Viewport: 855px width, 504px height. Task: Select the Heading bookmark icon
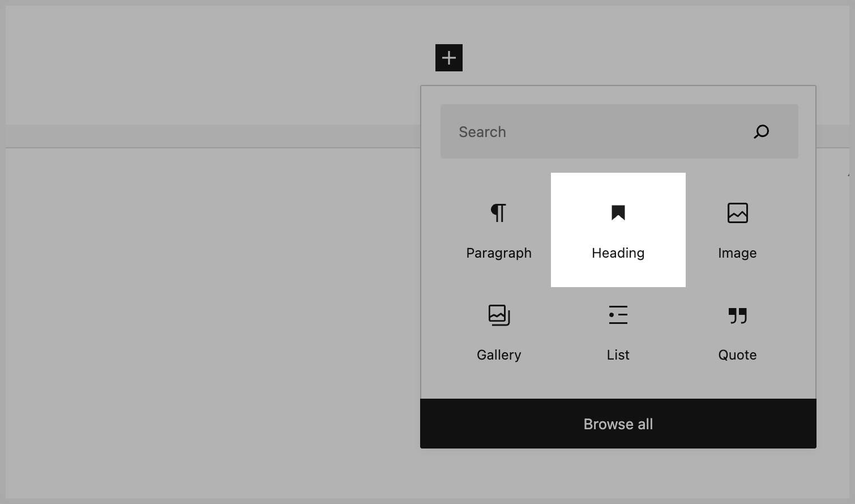pyautogui.click(x=618, y=213)
